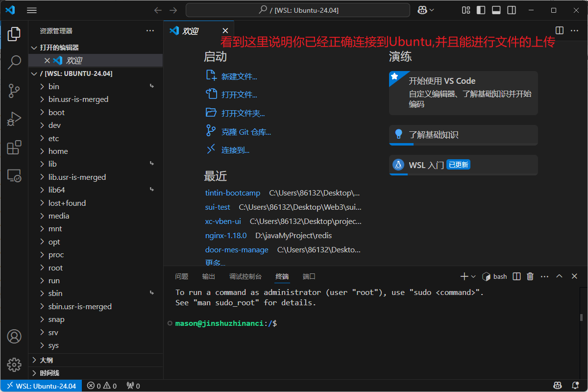Screen dimensions: 588x392
Task: Open the Explorer view in activity bar
Action: (14, 33)
